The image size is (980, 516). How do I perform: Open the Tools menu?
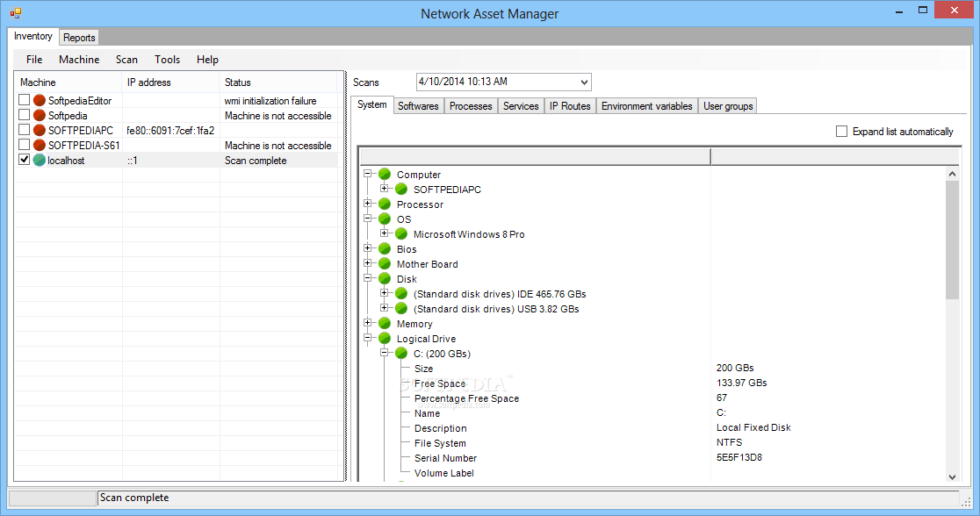167,60
